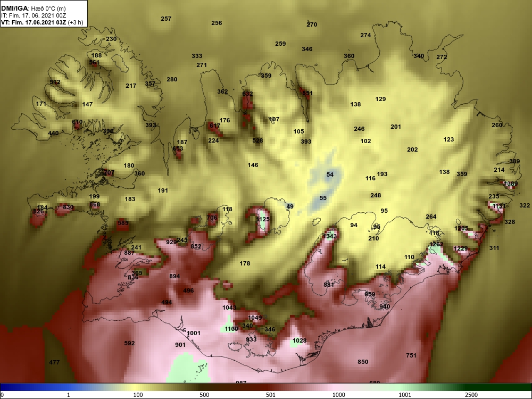
Task: Click the map value '217'
Action: click(x=131, y=86)
